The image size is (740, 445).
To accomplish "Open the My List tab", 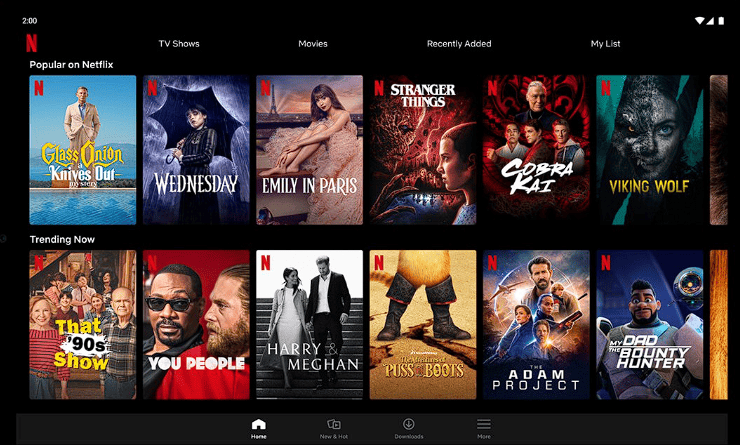I will point(605,44).
